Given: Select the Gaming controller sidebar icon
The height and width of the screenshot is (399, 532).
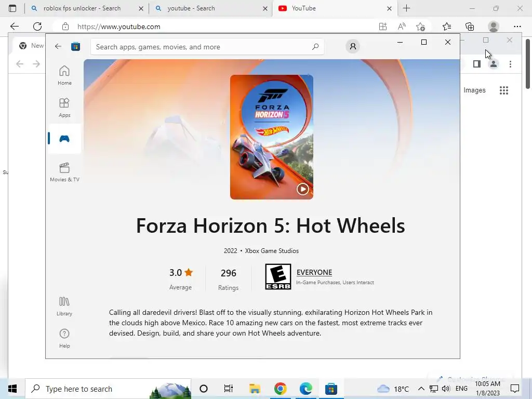Looking at the screenshot, I should [x=64, y=138].
